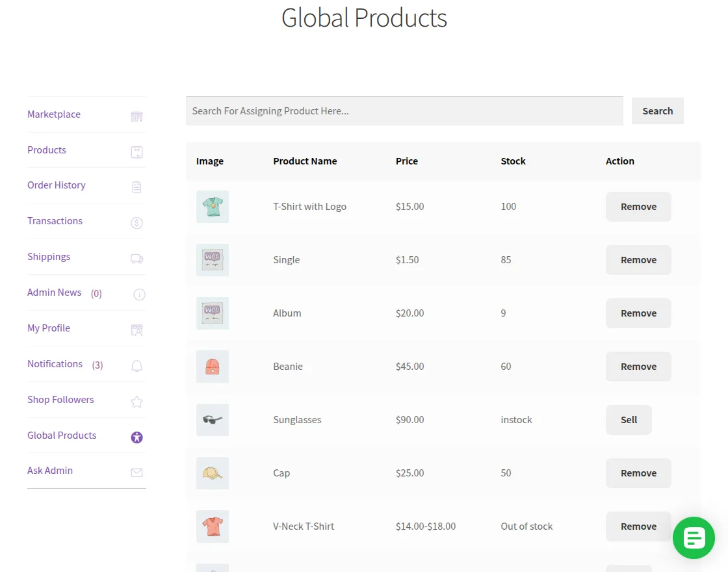Image resolution: width=728 pixels, height=572 pixels.
Task: Focus the Search For Assigning Product field
Action: coord(404,111)
